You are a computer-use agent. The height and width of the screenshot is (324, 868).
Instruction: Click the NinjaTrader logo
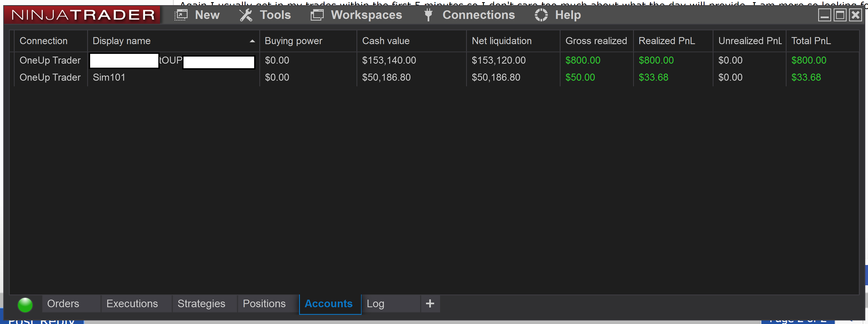83,15
